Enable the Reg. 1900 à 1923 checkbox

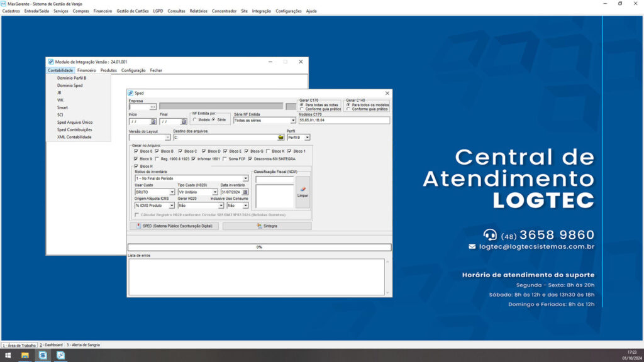point(157,159)
